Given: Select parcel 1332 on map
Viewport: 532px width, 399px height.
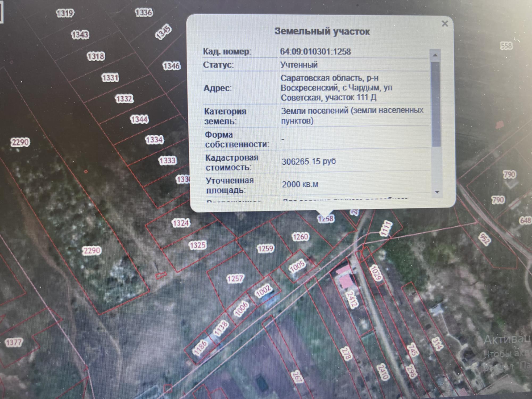Looking at the screenshot, I should coord(124,99).
